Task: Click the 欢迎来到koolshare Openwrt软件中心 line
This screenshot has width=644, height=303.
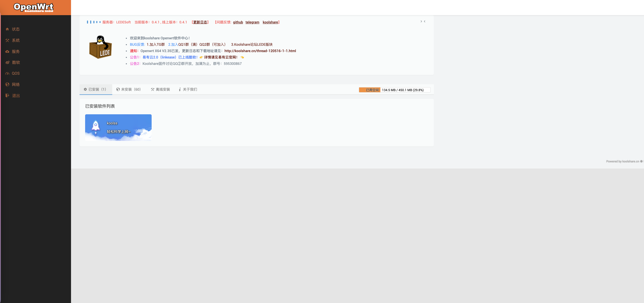Action: [160, 38]
